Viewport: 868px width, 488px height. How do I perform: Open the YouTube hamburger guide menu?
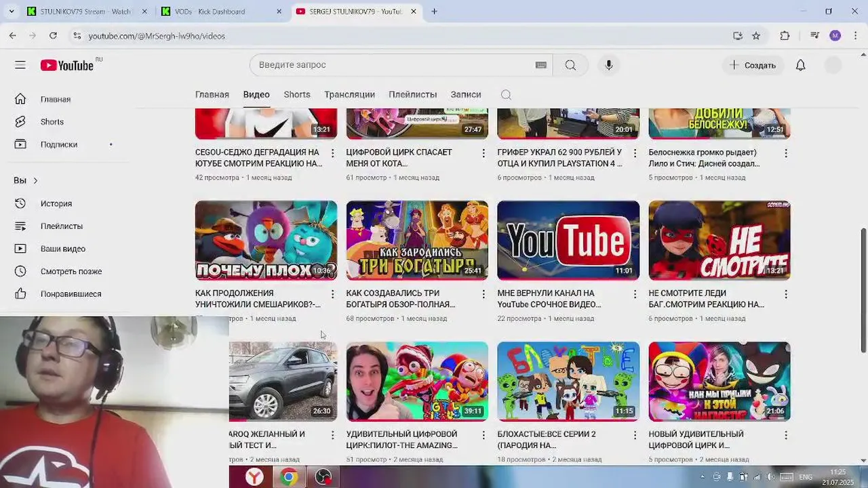coord(20,65)
